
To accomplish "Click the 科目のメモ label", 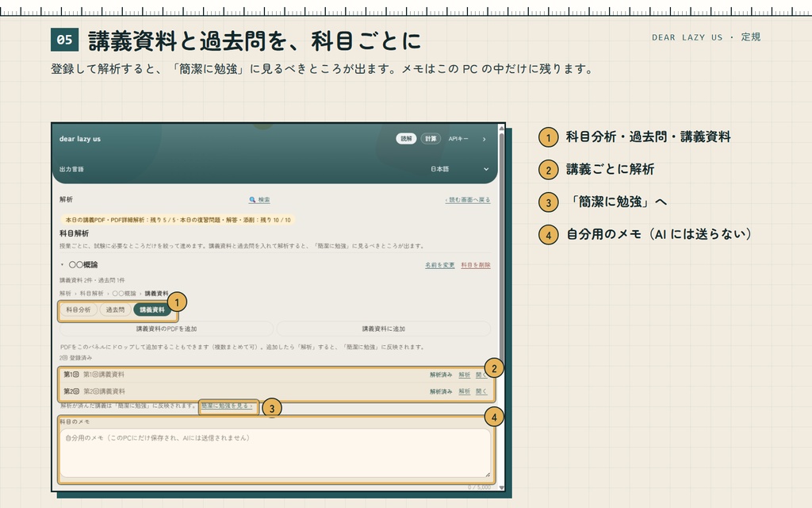I will click(x=74, y=421).
